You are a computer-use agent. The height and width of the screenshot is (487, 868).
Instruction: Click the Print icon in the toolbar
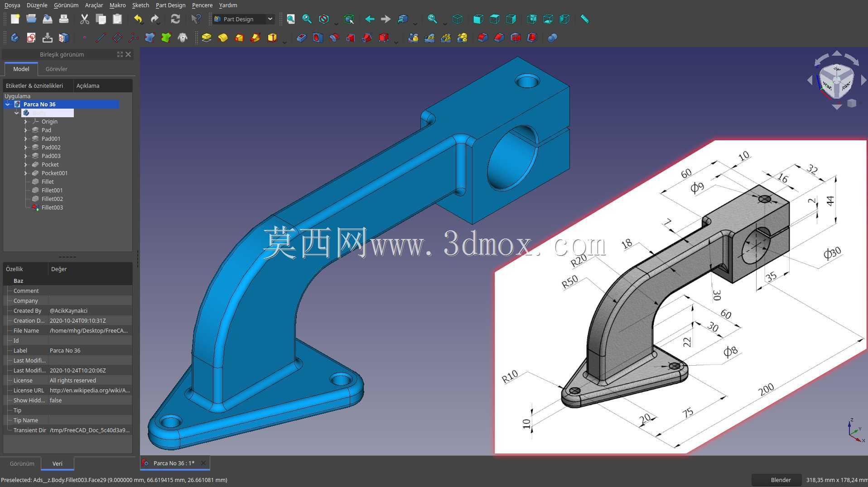pos(64,19)
